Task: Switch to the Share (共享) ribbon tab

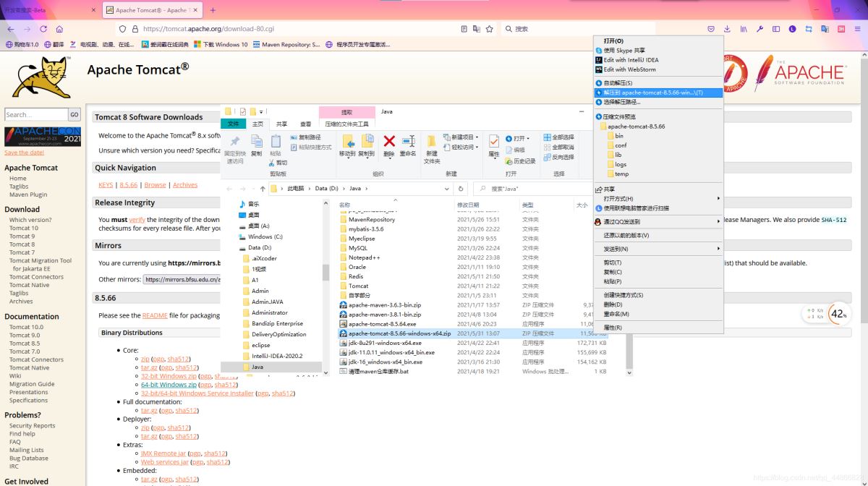Action: coord(281,124)
